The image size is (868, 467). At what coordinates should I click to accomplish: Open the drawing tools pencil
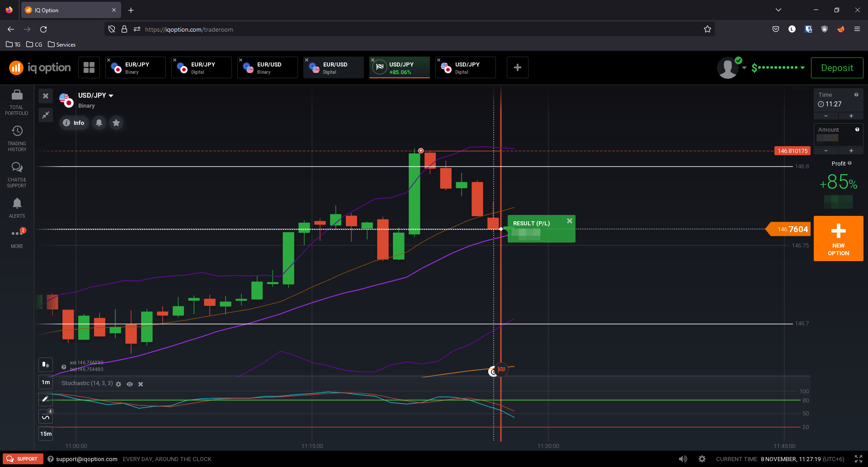click(x=46, y=399)
